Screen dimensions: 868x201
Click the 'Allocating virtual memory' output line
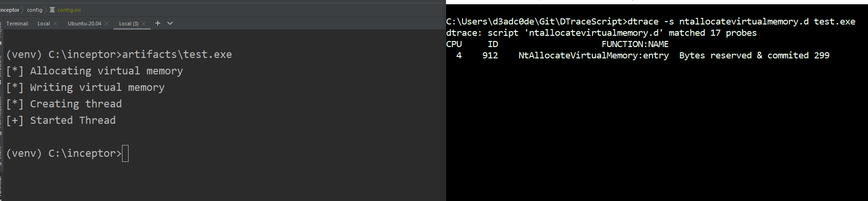coord(95,71)
